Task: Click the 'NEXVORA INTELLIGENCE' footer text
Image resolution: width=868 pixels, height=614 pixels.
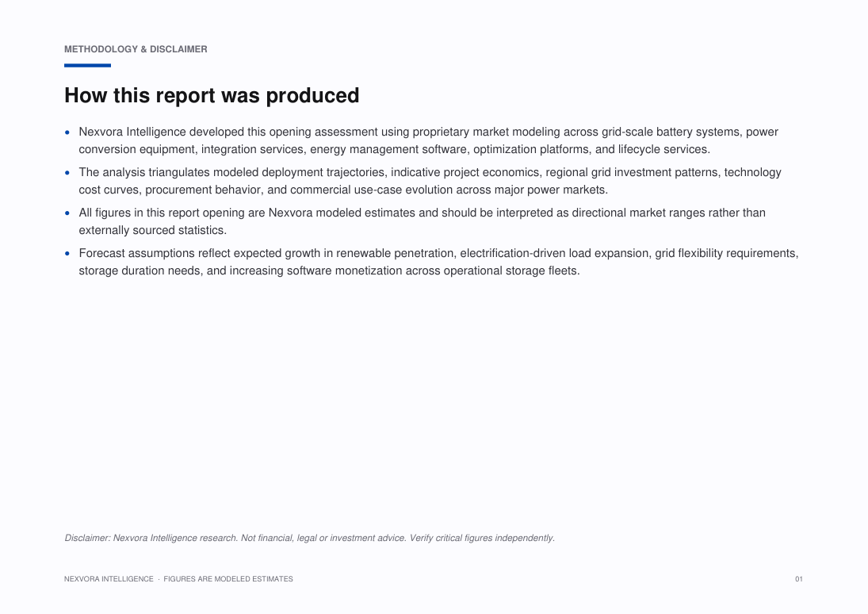Action: point(109,579)
